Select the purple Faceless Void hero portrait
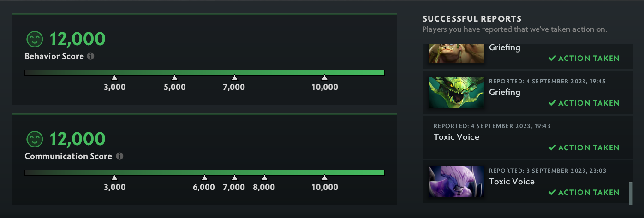 [x=456, y=182]
